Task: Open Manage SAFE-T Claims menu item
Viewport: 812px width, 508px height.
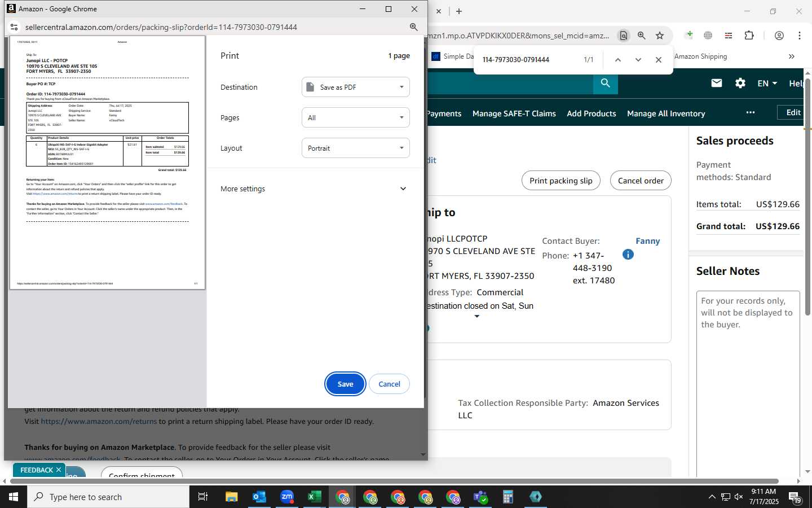Action: click(514, 113)
